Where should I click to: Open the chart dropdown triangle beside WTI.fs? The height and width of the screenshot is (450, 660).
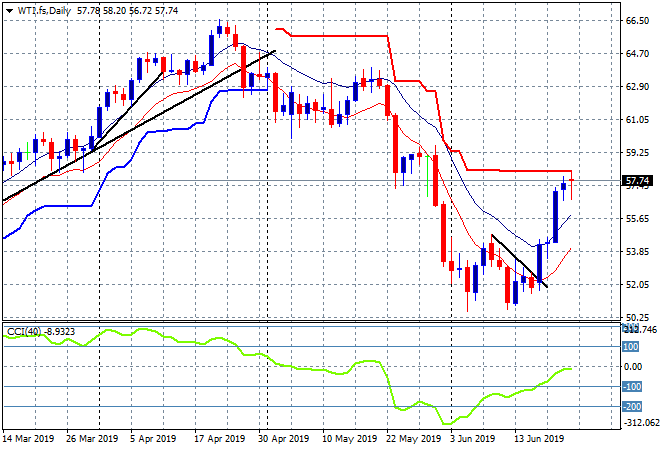[9, 11]
